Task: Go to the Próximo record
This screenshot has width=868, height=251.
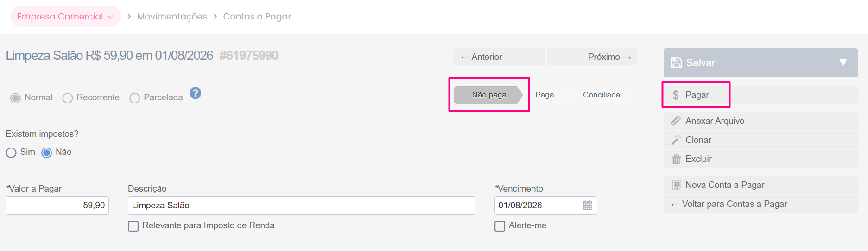Action: (x=593, y=57)
